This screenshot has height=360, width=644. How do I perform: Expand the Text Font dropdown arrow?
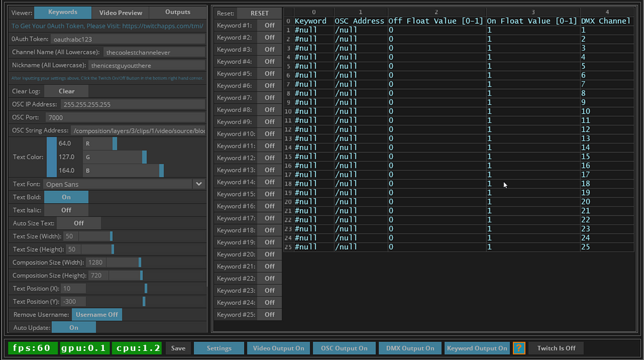tap(199, 184)
